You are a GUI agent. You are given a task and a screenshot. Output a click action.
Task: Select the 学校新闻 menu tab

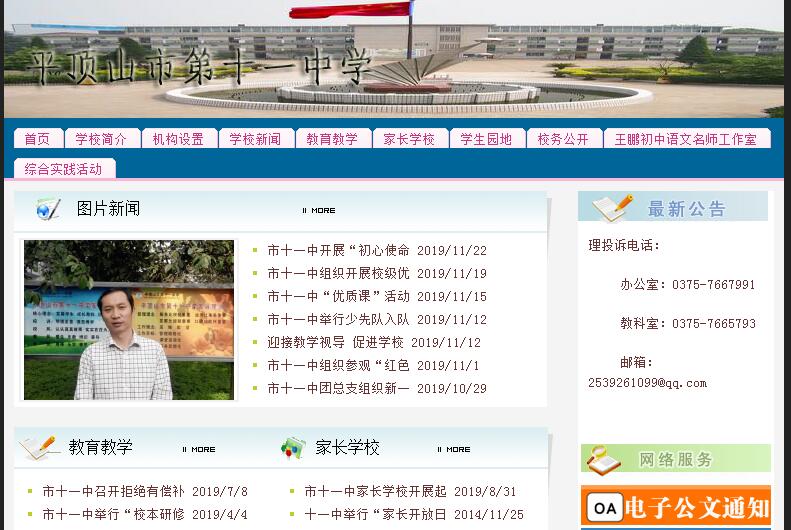pyautogui.click(x=256, y=139)
